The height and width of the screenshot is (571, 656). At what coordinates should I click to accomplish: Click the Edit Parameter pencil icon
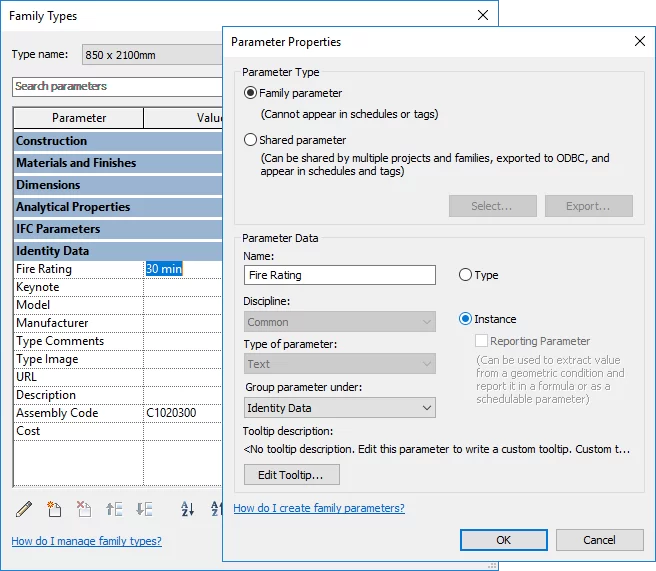(x=24, y=509)
